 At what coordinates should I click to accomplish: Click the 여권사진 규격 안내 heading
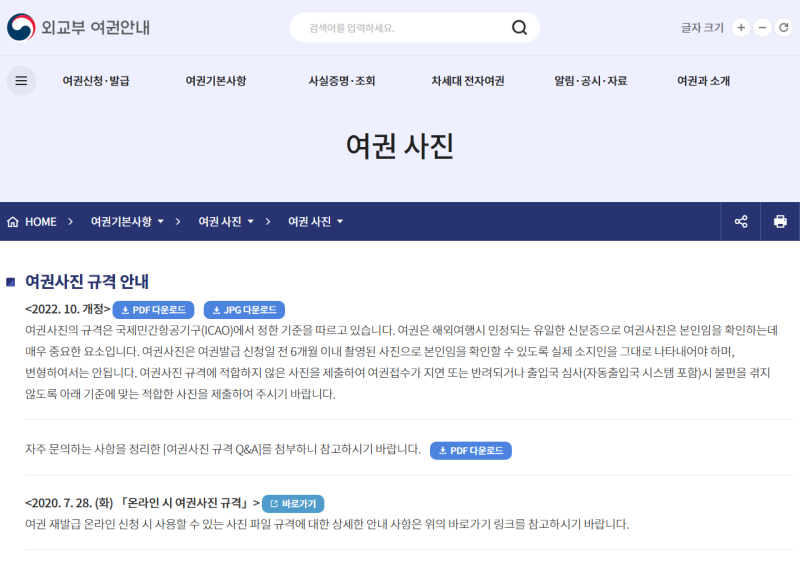point(87,282)
